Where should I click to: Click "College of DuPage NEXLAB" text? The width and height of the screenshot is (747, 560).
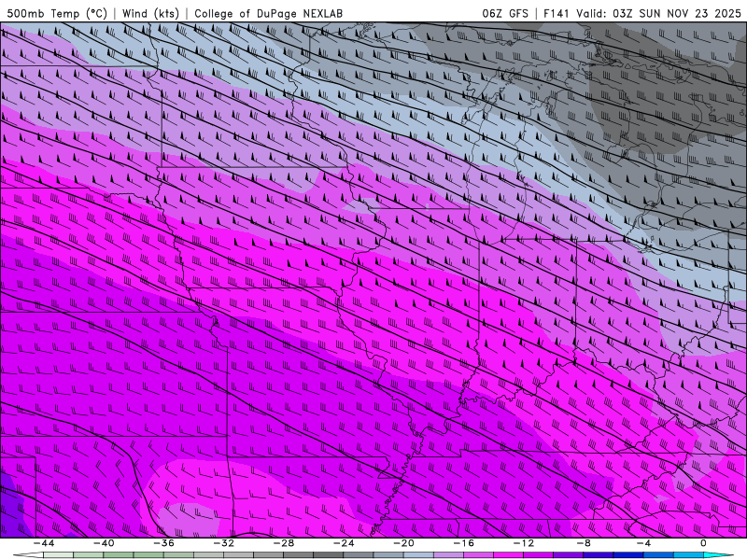point(268,13)
